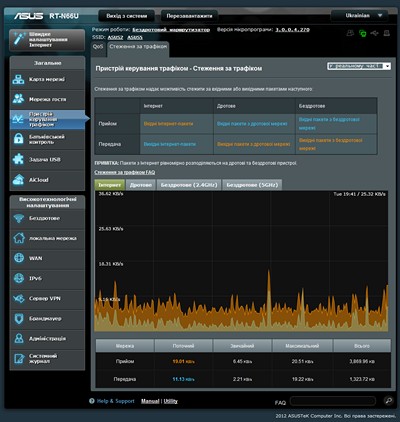
Task: Click the Всього column header
Action: (x=362, y=346)
